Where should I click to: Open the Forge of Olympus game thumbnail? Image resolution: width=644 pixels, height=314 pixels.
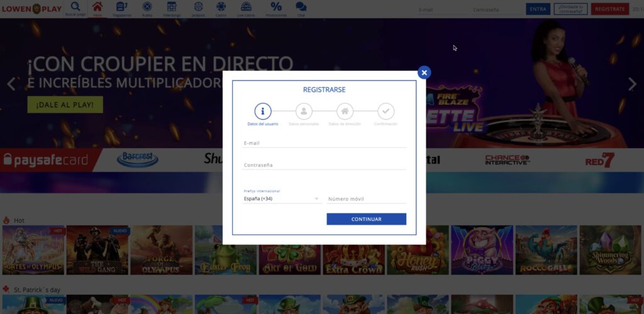point(162,250)
